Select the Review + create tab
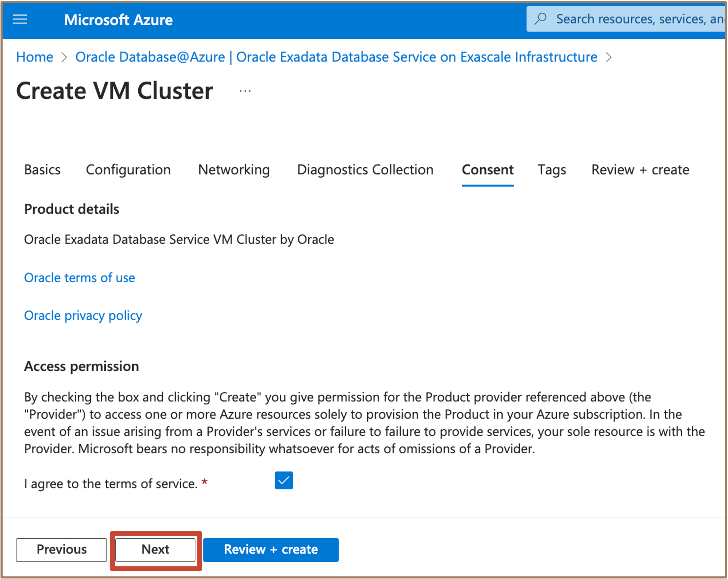The image size is (728, 579). [640, 170]
